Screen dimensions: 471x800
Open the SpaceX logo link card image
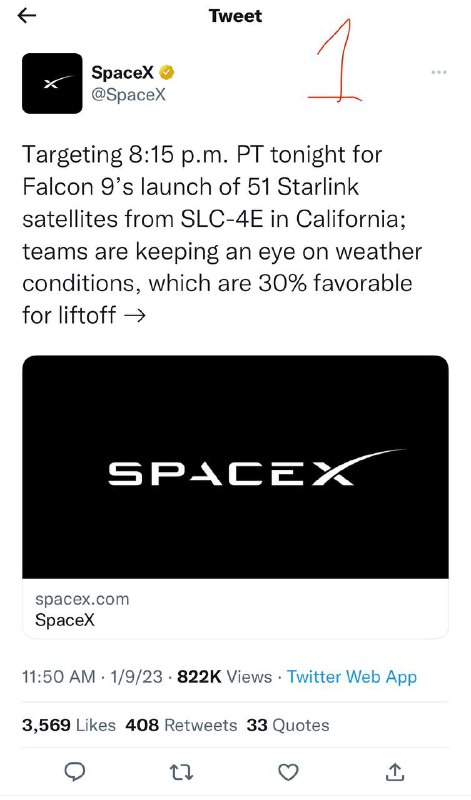coord(235,467)
